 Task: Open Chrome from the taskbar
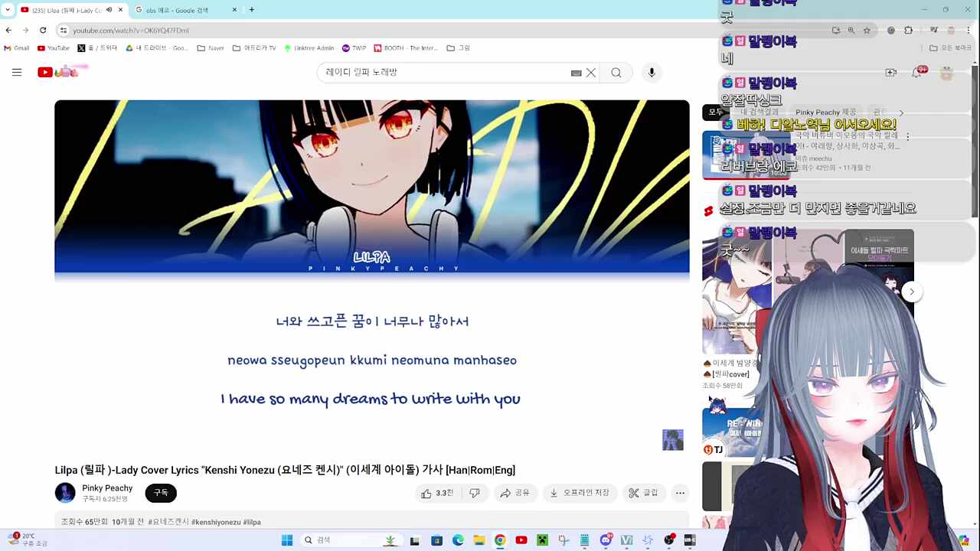point(500,540)
